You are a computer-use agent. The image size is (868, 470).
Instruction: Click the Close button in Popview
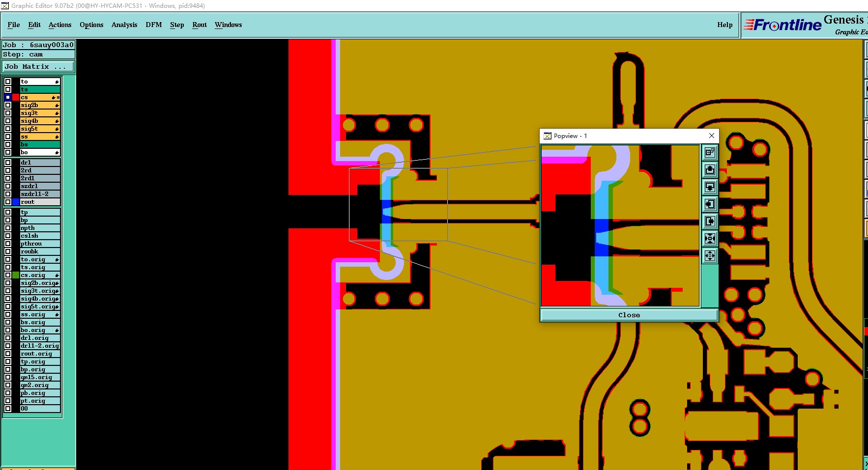[x=629, y=315]
